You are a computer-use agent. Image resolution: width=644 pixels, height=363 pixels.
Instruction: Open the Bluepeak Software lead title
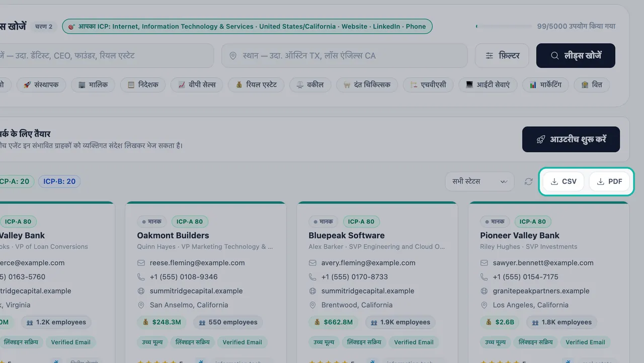point(347,235)
